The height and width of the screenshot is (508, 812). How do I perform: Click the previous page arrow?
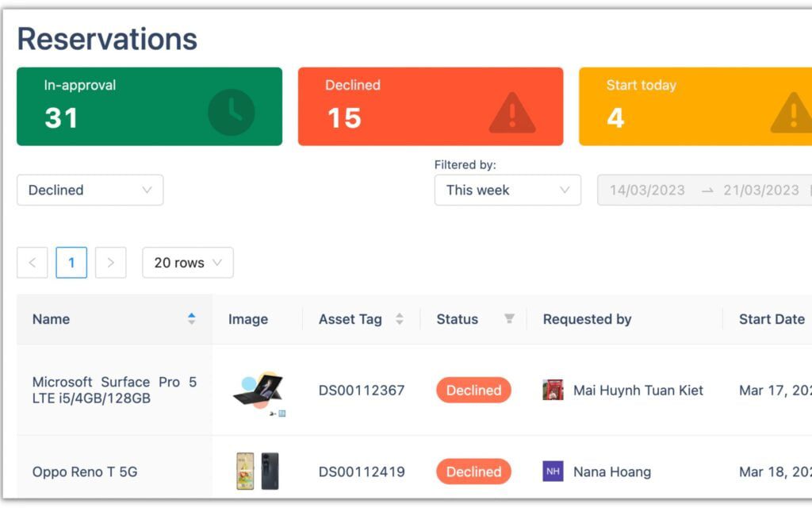pos(33,262)
